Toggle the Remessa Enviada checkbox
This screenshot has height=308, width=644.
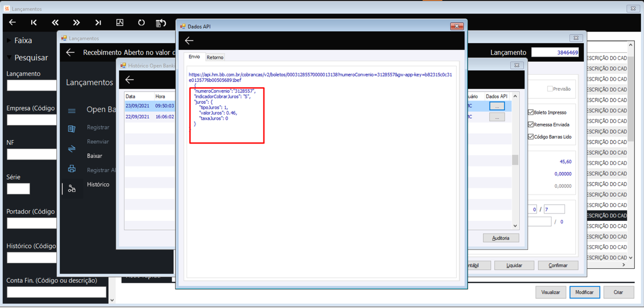(x=531, y=124)
